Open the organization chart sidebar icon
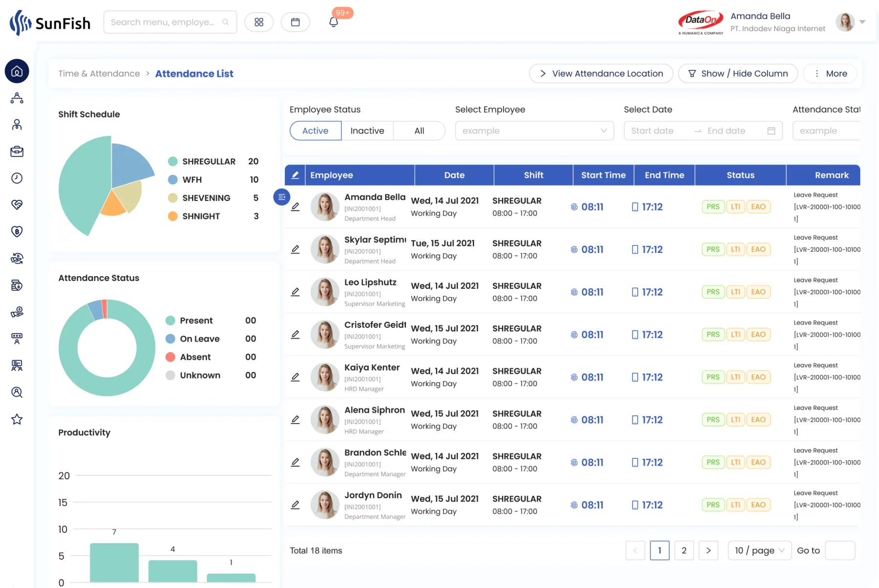The height and width of the screenshot is (588, 879). [17, 98]
